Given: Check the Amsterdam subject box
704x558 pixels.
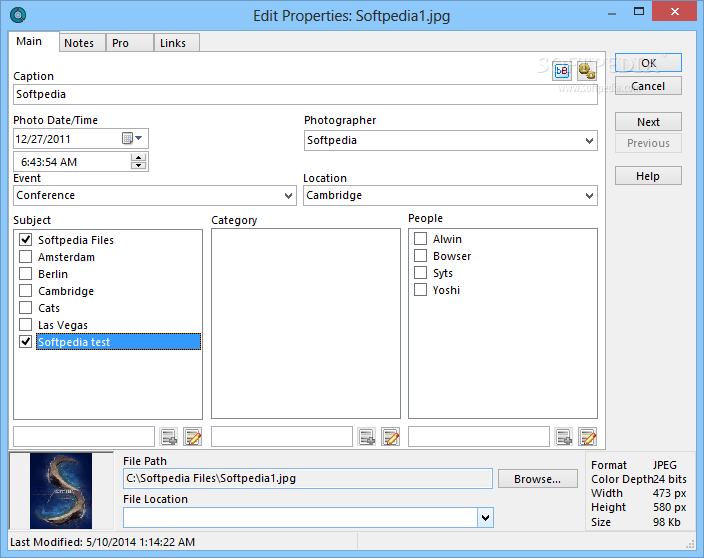Looking at the screenshot, I should tap(26, 257).
